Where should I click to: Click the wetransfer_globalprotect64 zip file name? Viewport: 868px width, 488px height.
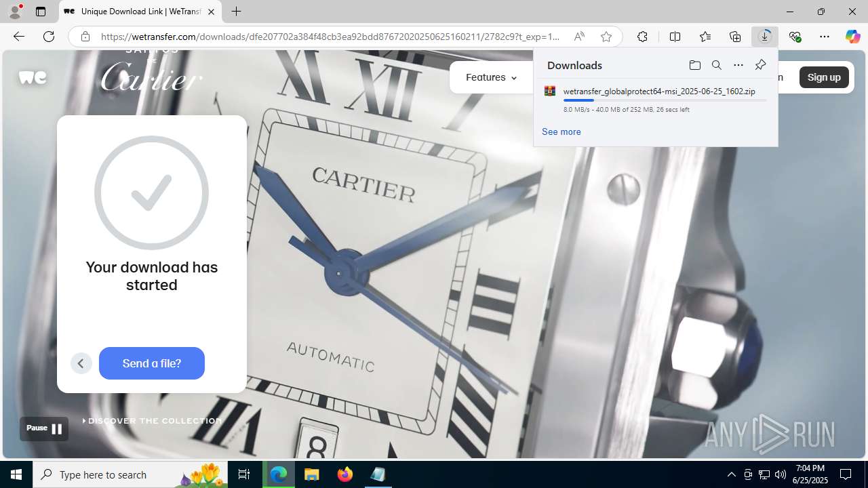[x=659, y=91]
